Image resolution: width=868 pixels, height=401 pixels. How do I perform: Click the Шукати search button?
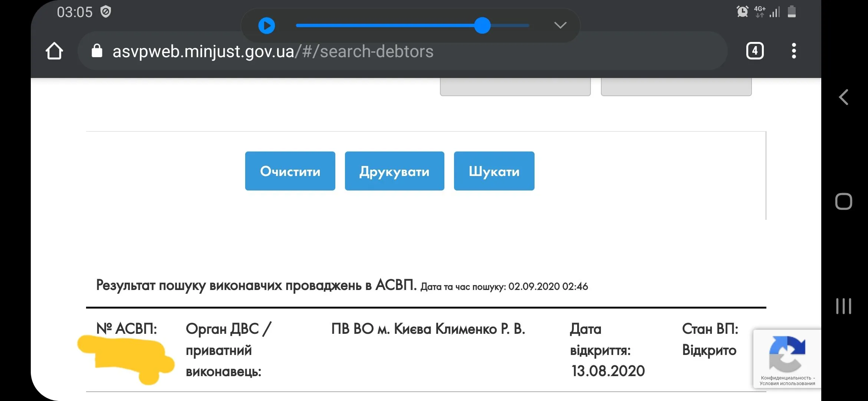(x=494, y=171)
